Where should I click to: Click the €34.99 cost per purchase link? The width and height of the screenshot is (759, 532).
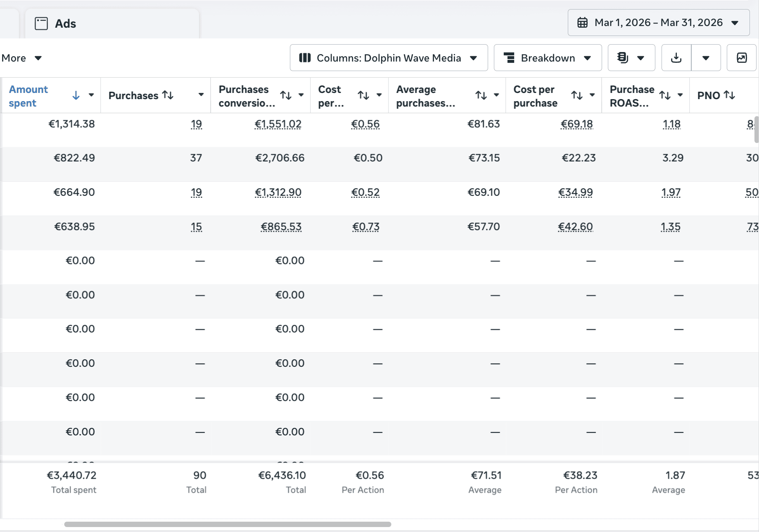tap(575, 192)
